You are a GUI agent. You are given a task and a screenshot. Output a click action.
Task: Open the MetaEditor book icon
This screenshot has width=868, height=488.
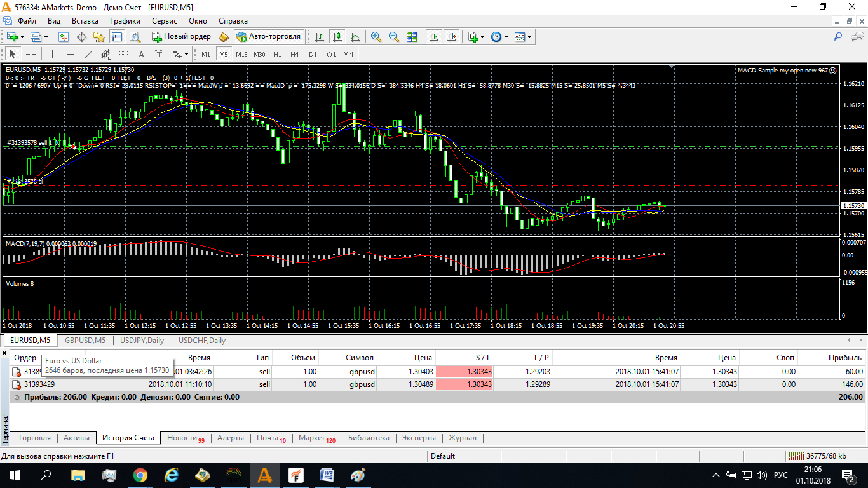tap(224, 37)
